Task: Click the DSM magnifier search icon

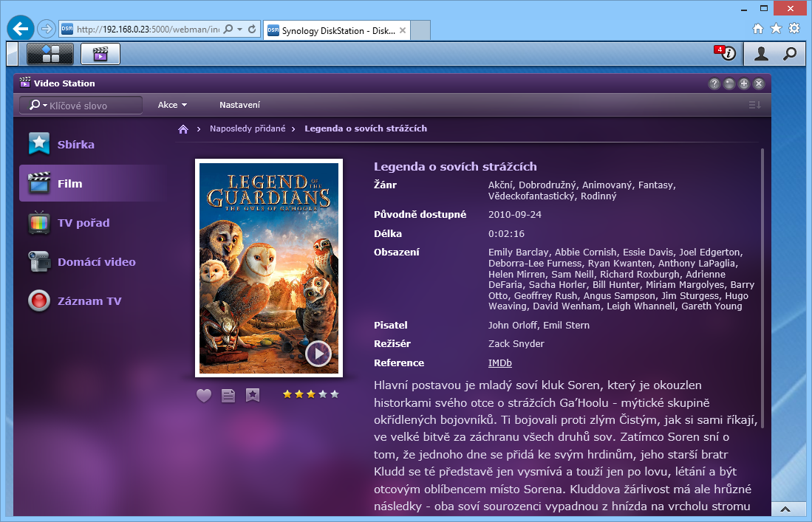Action: pos(790,53)
